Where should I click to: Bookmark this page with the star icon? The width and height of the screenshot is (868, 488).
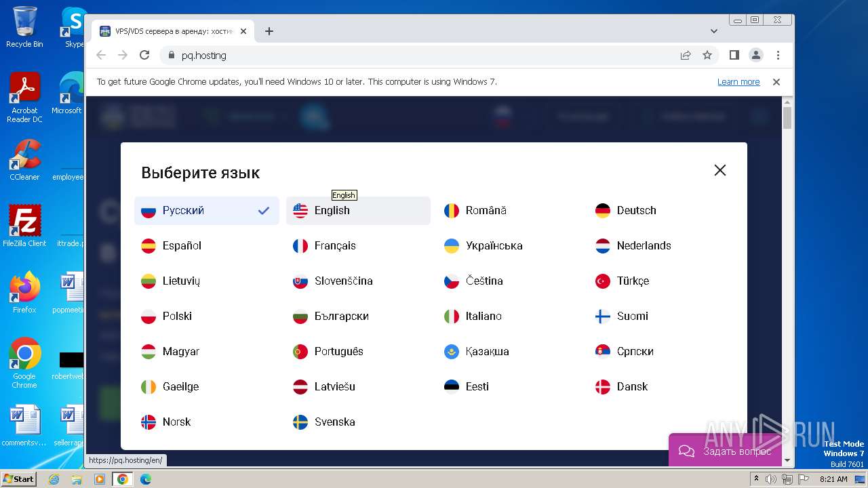coord(707,55)
